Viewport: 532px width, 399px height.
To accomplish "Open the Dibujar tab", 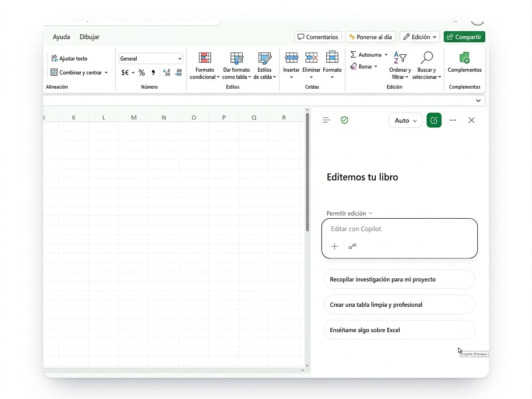I will pyautogui.click(x=89, y=37).
